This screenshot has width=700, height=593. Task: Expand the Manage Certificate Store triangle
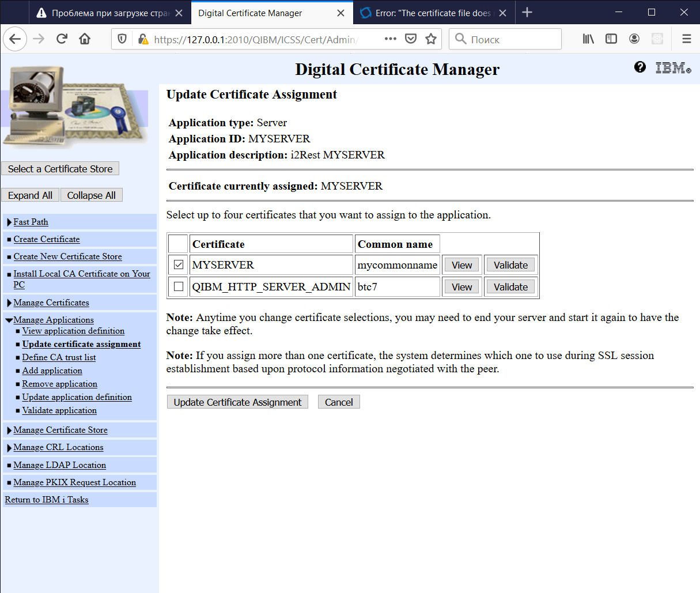(9, 430)
